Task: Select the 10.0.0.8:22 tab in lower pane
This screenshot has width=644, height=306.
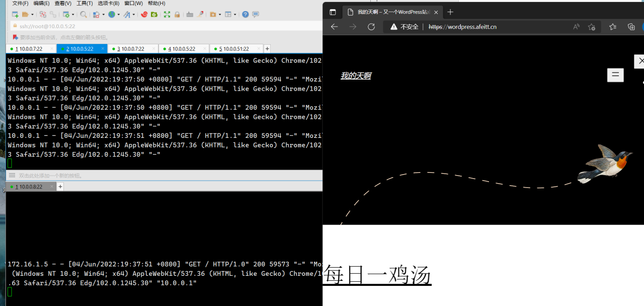Action: [x=31, y=187]
